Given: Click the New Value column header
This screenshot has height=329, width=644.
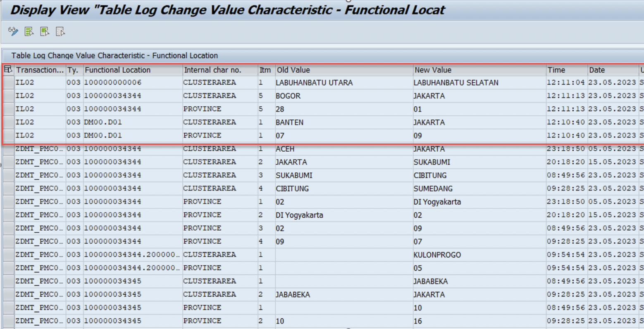Looking at the screenshot, I should click(x=433, y=70).
